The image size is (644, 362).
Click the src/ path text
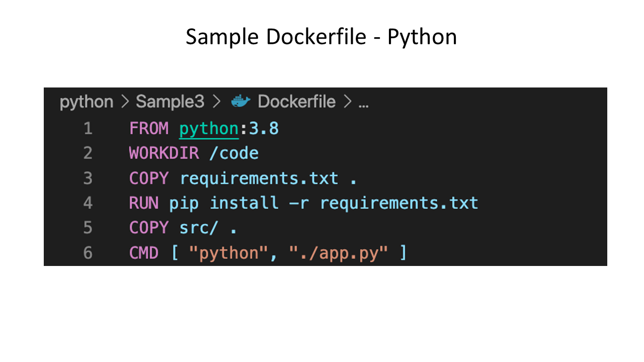[x=199, y=228]
